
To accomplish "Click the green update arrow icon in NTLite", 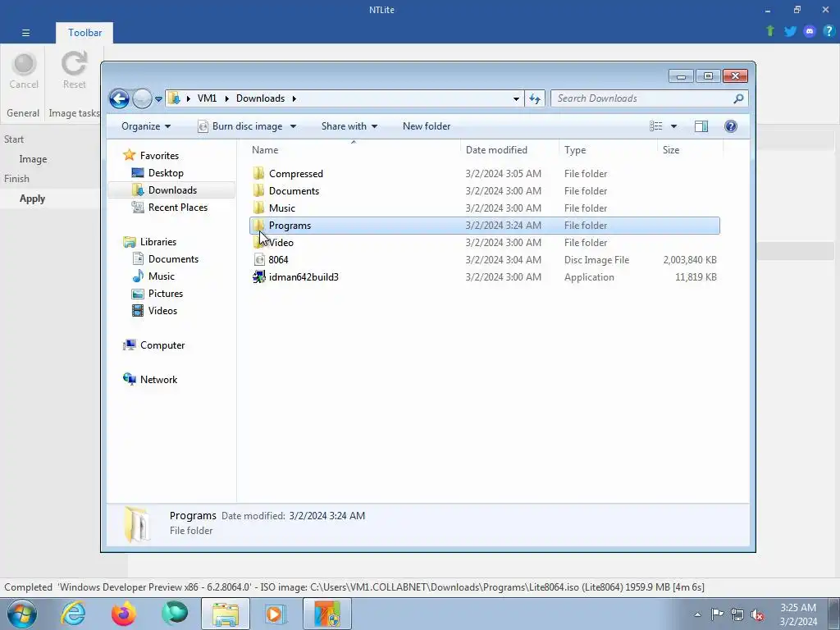I will point(769,31).
